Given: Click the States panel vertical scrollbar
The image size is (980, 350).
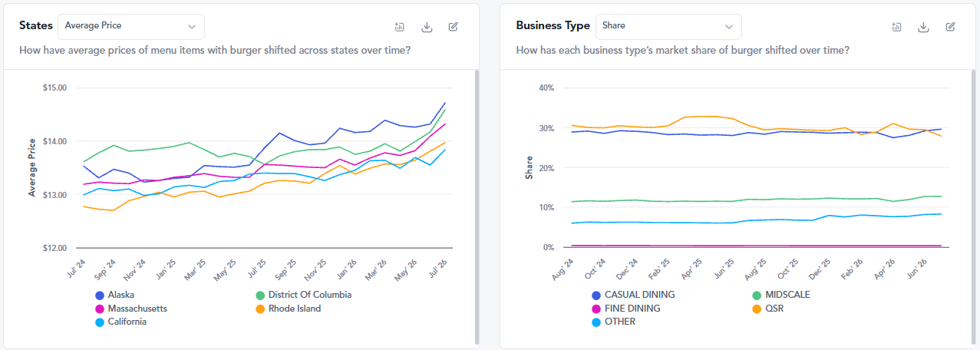Looking at the screenshot, I should [x=477, y=207].
